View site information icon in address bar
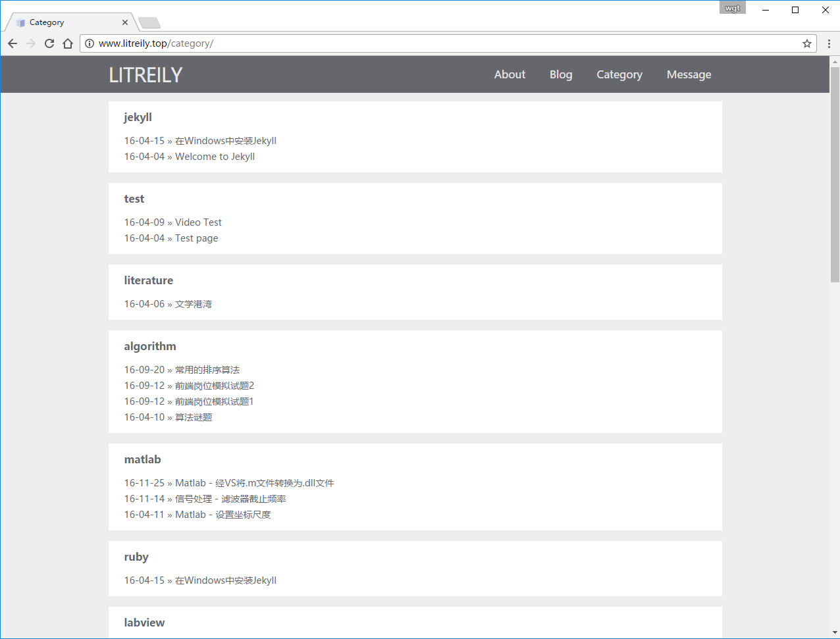 tap(90, 43)
